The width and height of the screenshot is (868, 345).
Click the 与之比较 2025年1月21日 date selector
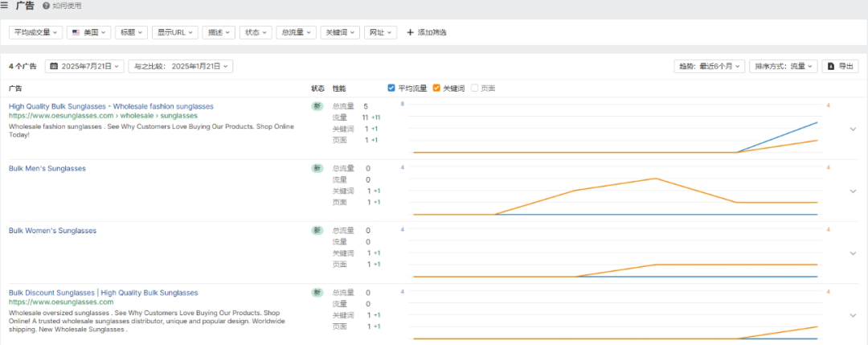[x=180, y=66]
